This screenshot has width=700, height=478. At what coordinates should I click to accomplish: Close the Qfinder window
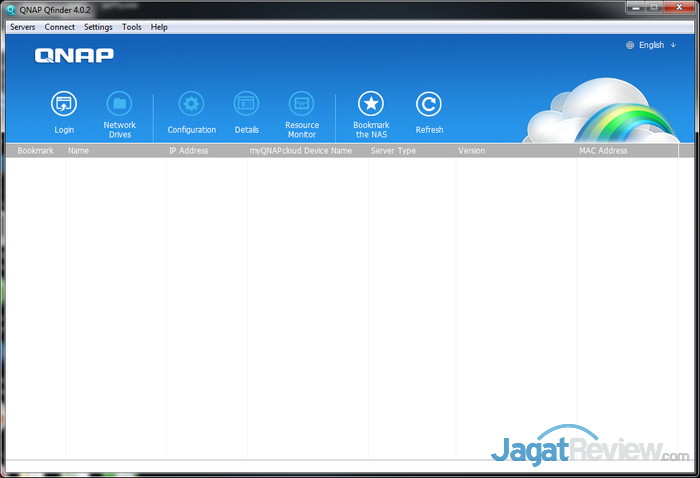(x=679, y=7)
